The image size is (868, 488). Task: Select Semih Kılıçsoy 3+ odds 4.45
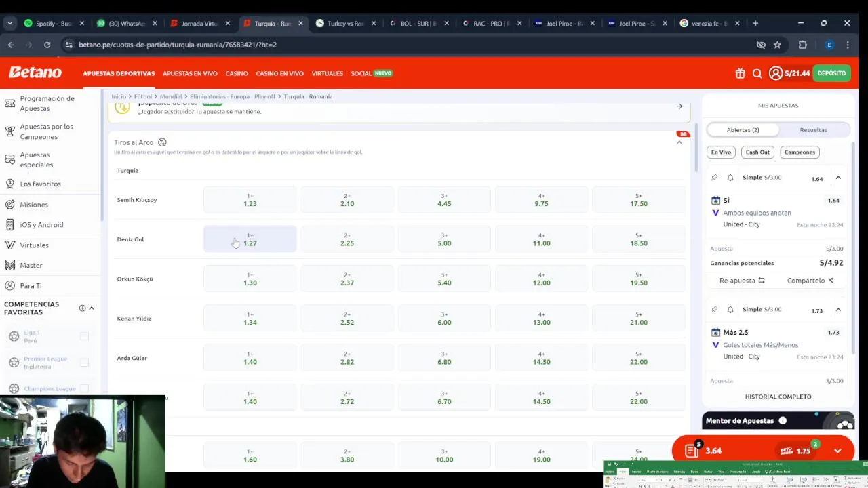[444, 200]
